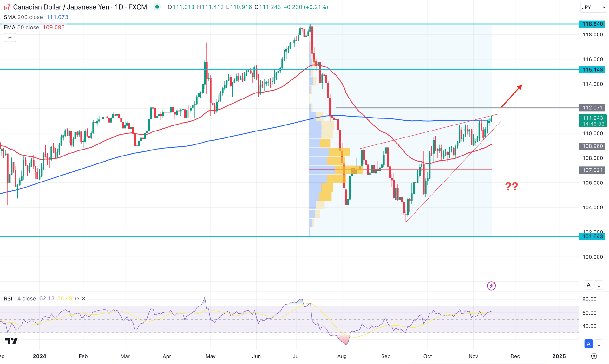Viewport: 609px width, 364px height.
Task: Click the current price 111.243 label
Action: pyautogui.click(x=593, y=121)
